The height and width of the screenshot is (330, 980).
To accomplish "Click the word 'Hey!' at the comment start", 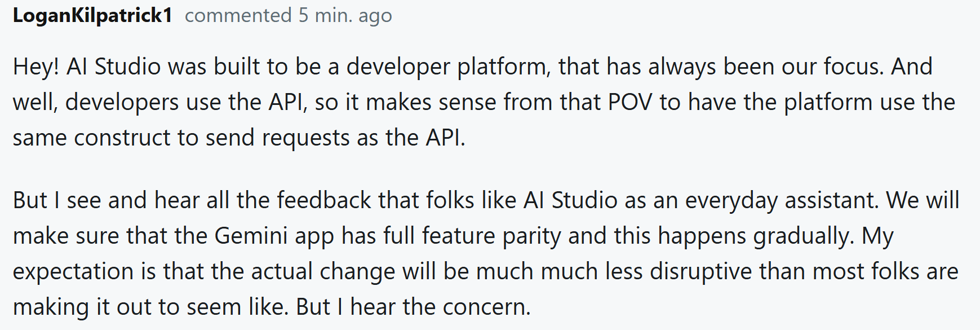I will [x=36, y=67].
